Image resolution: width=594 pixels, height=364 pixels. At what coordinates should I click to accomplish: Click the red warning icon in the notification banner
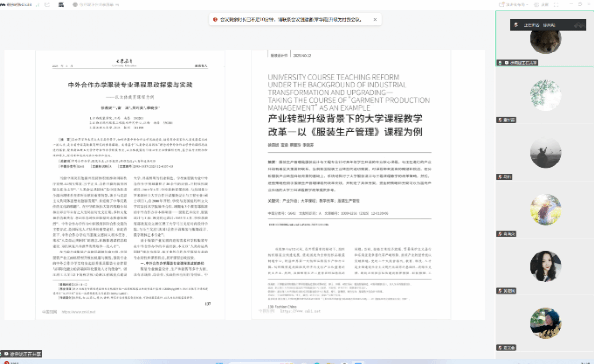tap(215, 19)
